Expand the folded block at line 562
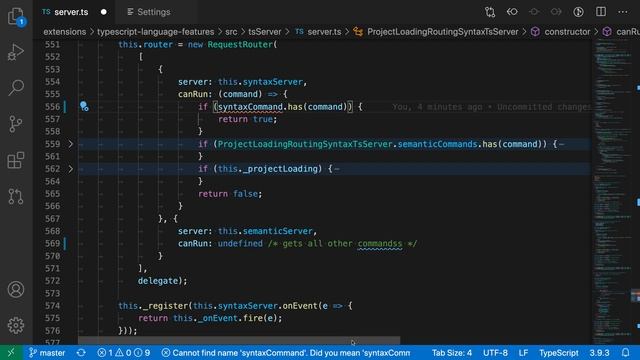 [x=71, y=169]
